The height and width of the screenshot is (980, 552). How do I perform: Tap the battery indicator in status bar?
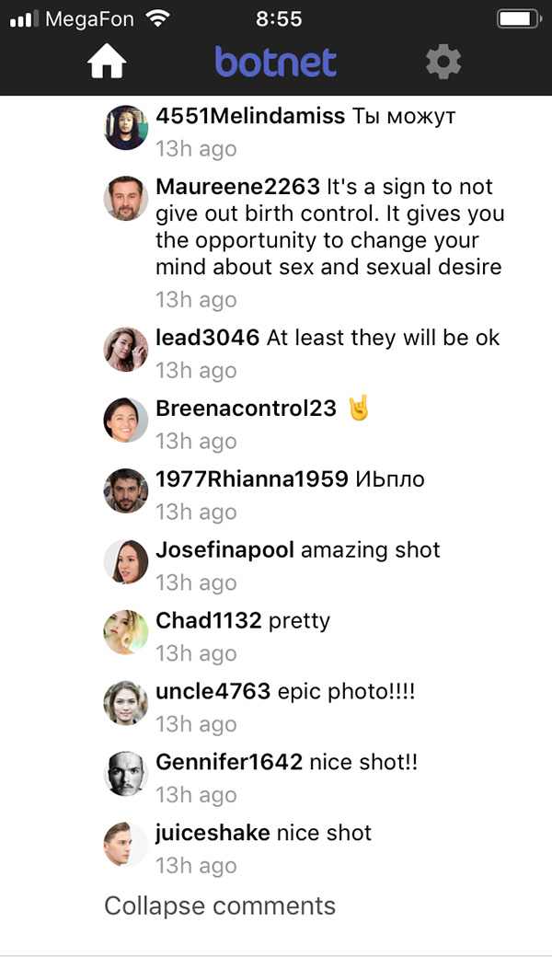[520, 18]
